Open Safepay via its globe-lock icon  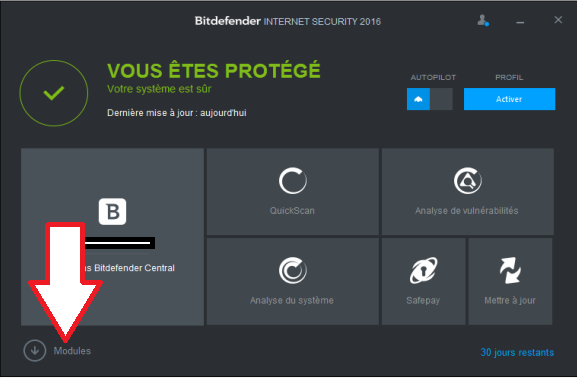tap(424, 271)
